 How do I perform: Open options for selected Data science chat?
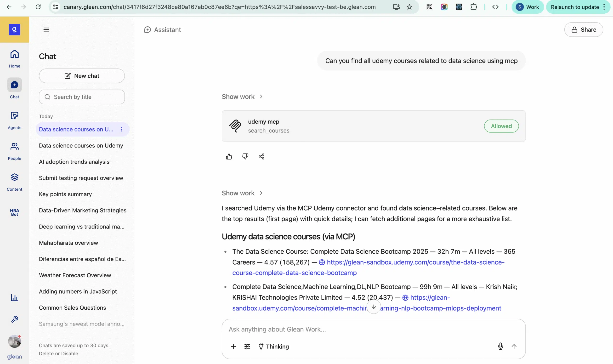point(122,129)
